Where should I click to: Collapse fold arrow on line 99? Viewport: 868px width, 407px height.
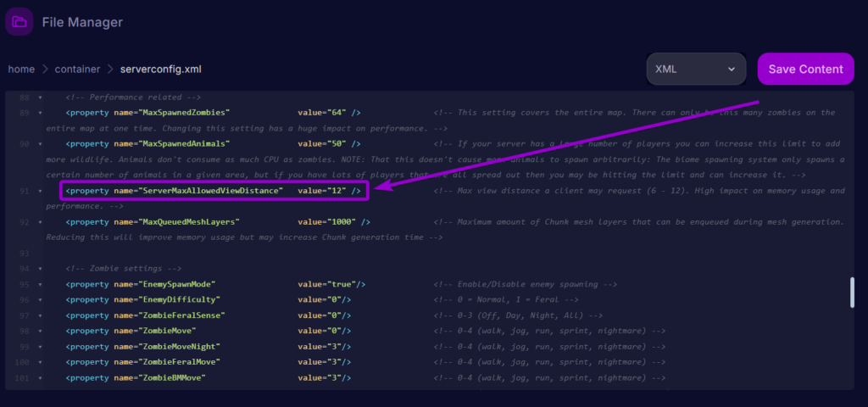coord(40,347)
